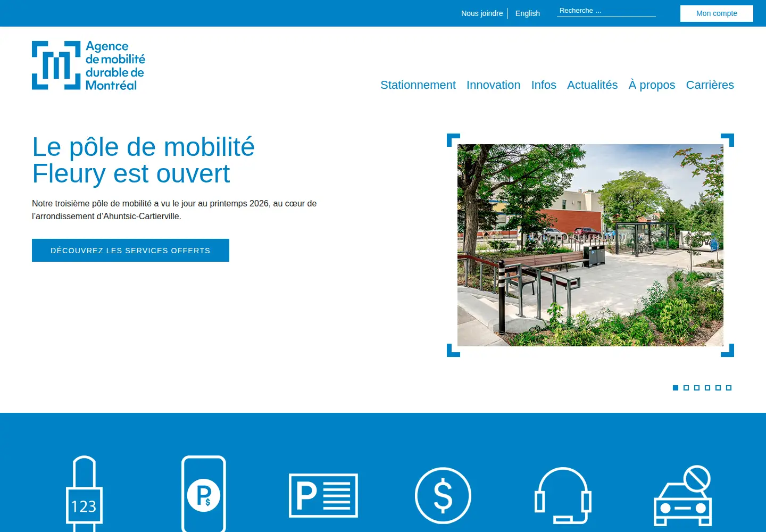Image resolution: width=766 pixels, height=532 pixels.
Task: Click Découvrez les services offerts button
Action: (130, 250)
